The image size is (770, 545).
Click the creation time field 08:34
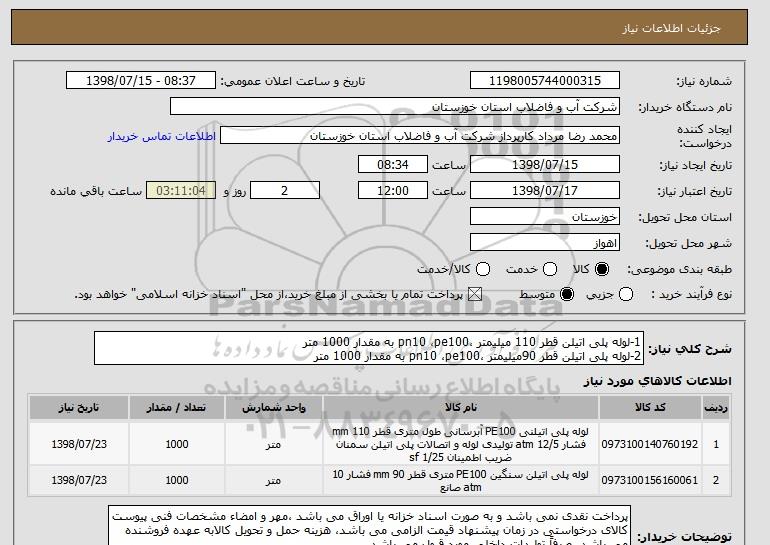click(393, 164)
